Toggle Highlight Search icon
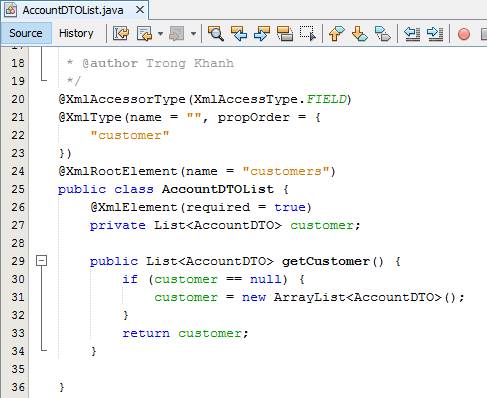Viewport: 487px width, 398px height. click(x=285, y=33)
